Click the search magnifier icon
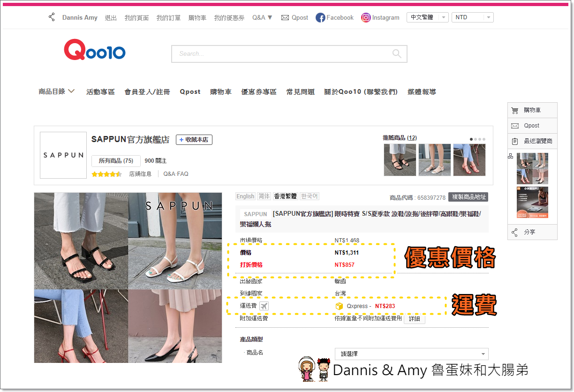 (x=397, y=54)
